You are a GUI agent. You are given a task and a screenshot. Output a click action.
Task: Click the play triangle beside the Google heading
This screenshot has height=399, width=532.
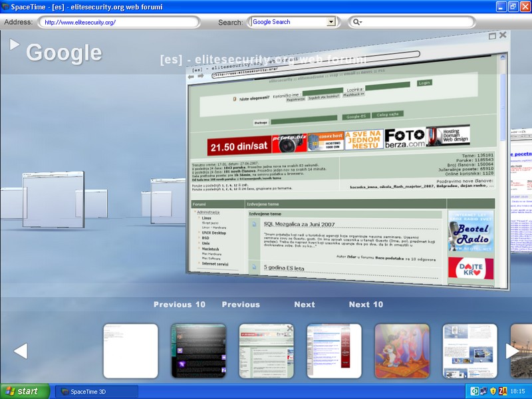[x=14, y=44]
